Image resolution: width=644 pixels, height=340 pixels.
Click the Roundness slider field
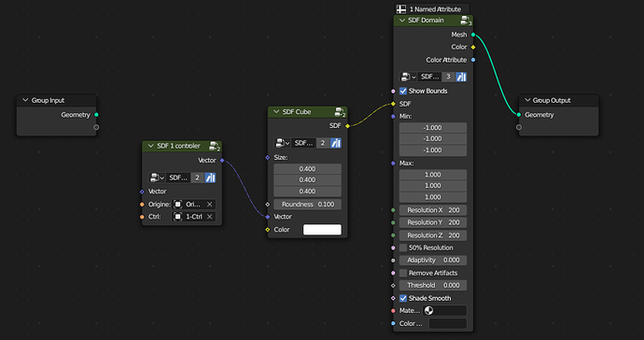(307, 205)
